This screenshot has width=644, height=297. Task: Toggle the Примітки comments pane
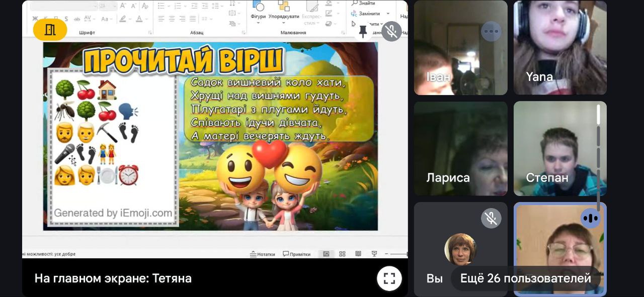pyautogui.click(x=296, y=254)
